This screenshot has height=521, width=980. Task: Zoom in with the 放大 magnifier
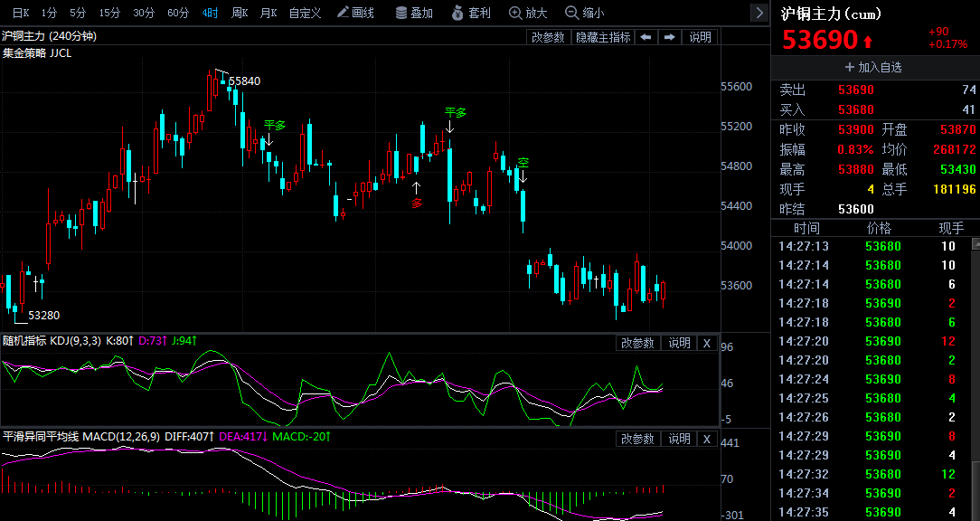point(528,13)
